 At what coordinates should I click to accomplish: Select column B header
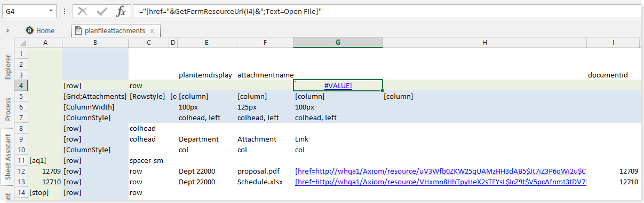coord(95,43)
